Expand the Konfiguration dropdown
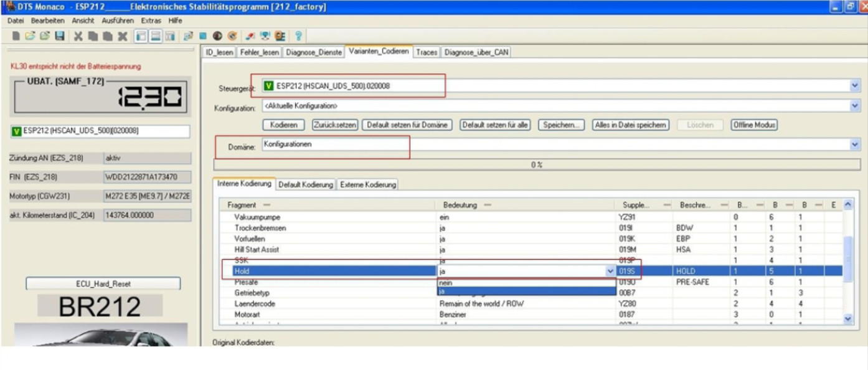Screen dimensions: 868x370 [855, 107]
